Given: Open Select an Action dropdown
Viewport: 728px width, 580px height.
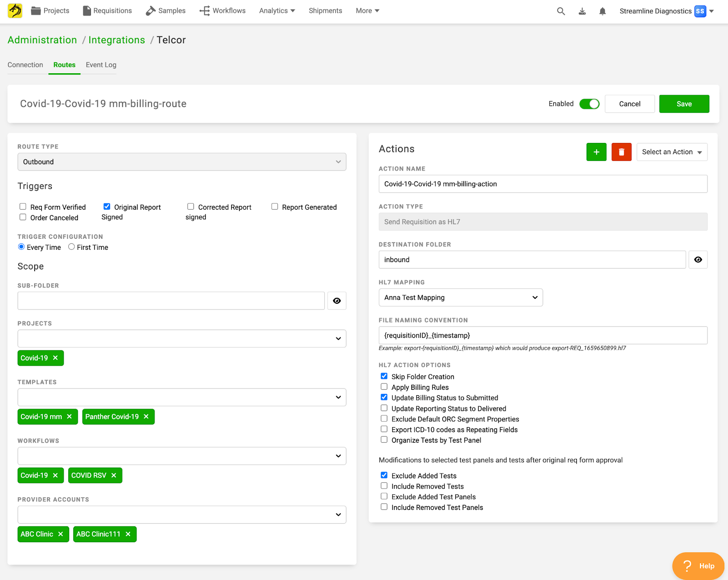Looking at the screenshot, I should coord(672,152).
